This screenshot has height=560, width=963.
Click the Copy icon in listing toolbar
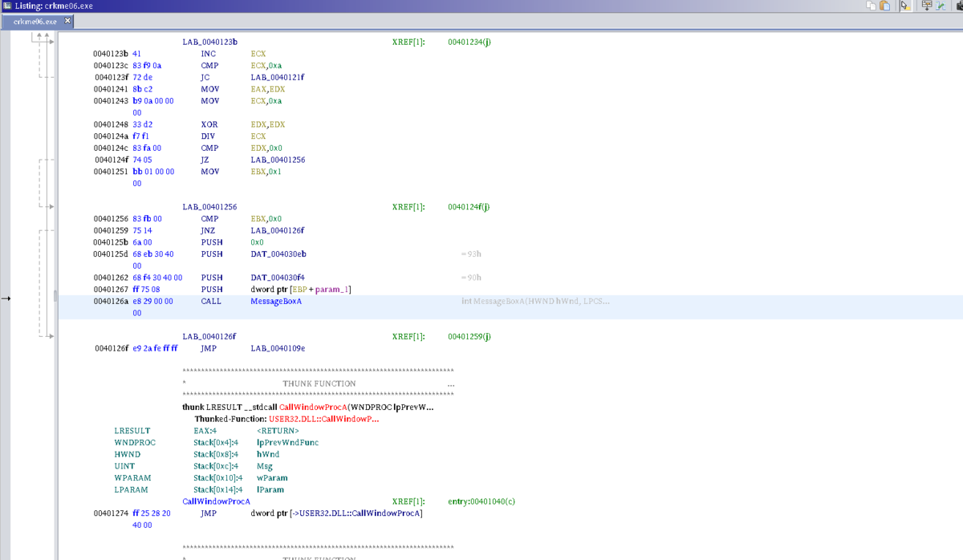[x=871, y=6]
